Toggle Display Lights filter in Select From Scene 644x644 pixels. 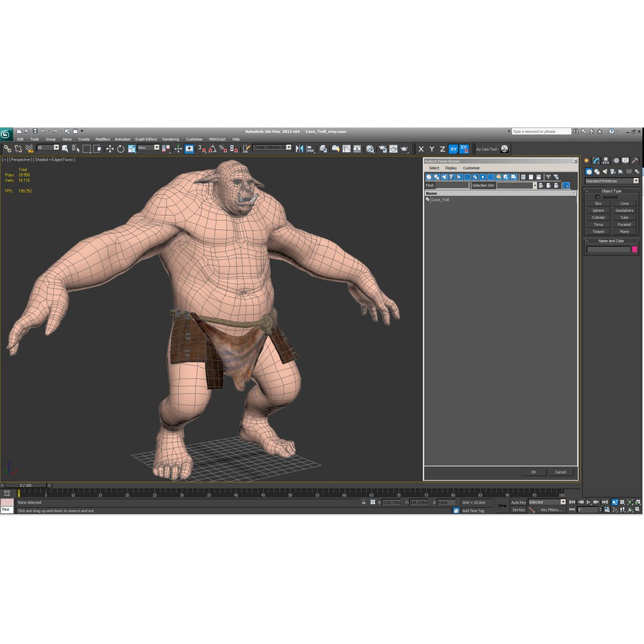444,177
